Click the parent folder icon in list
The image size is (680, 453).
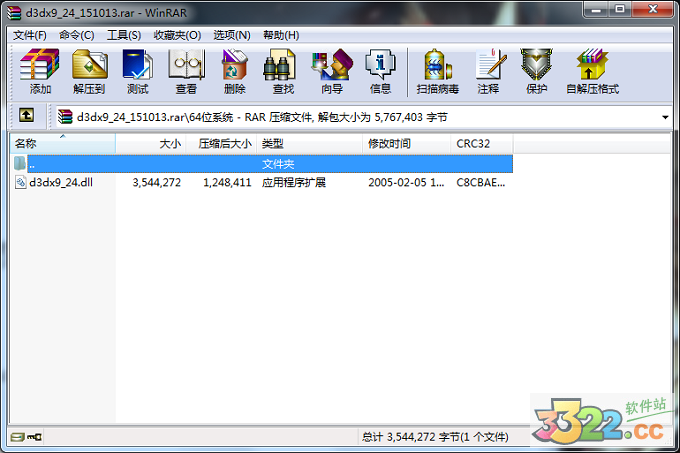pyautogui.click(x=20, y=163)
